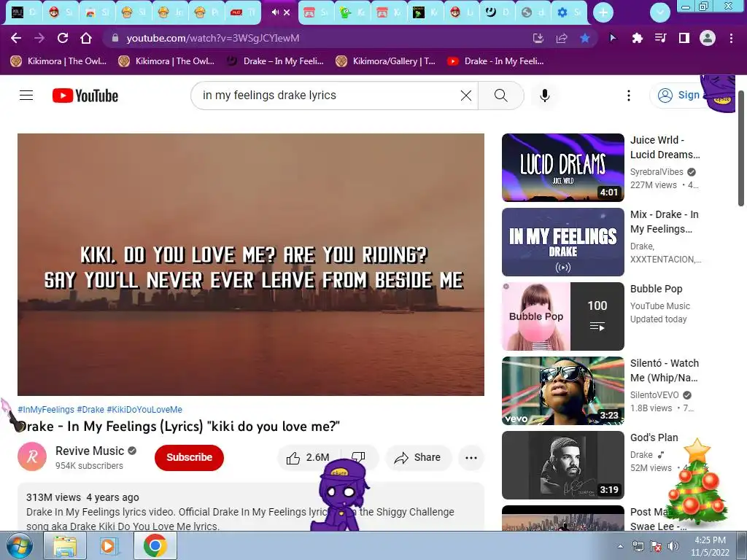Screen dimensions: 747x560
Task: Go forward to the next page
Action: (x=39, y=38)
